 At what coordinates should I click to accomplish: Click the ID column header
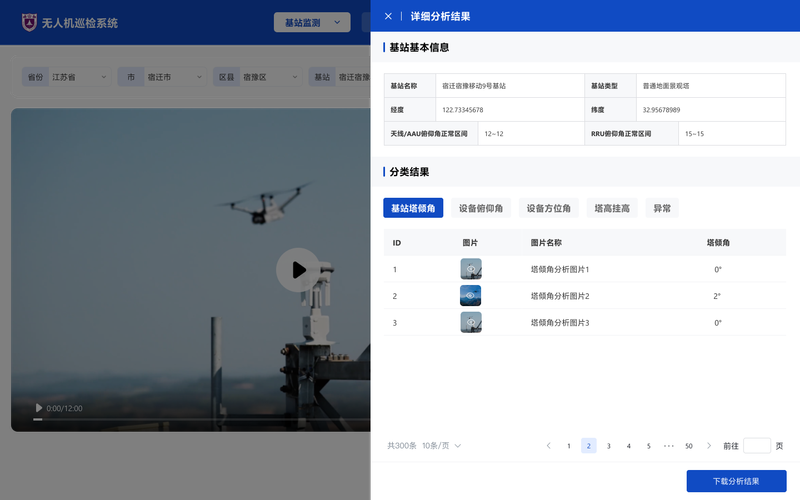396,243
